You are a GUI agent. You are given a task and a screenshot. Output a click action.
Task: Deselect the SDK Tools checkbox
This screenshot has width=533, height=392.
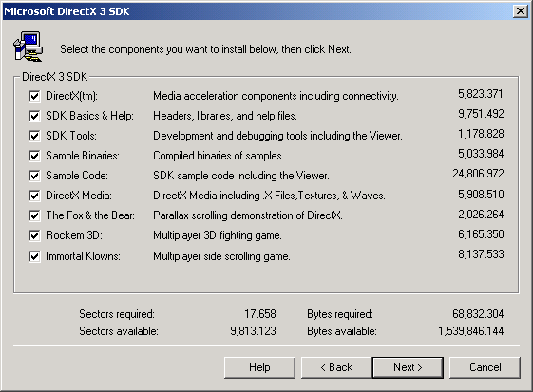34,136
